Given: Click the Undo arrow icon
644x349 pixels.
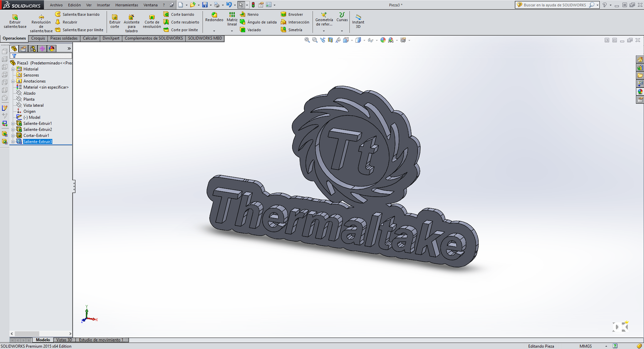Looking at the screenshot, I should [x=229, y=5].
